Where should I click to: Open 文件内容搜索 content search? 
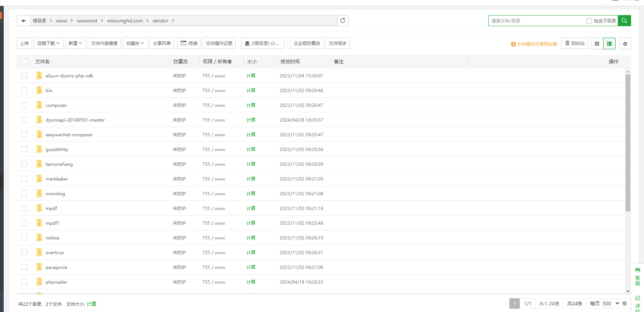104,43
